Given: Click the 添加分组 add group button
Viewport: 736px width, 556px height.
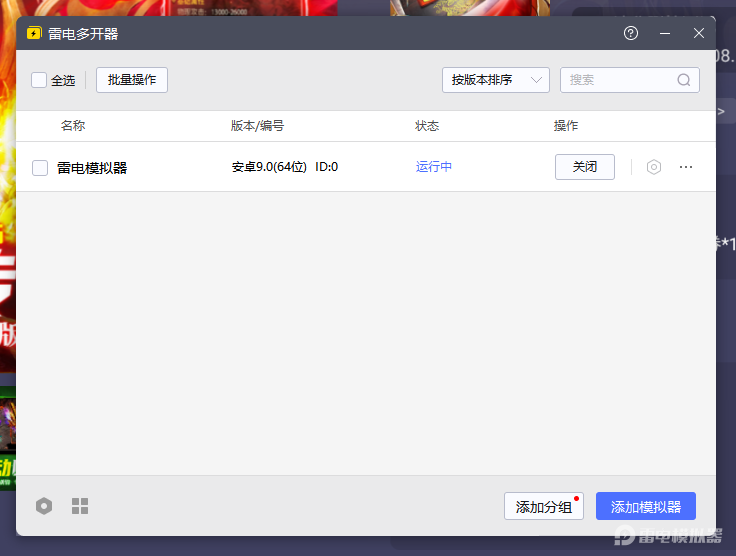Looking at the screenshot, I should click(544, 506).
